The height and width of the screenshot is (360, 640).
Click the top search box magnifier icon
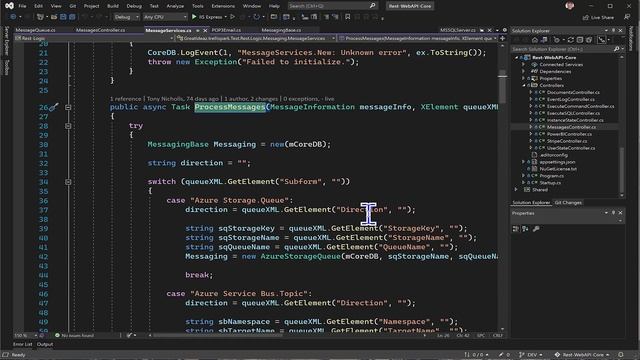point(372,6)
